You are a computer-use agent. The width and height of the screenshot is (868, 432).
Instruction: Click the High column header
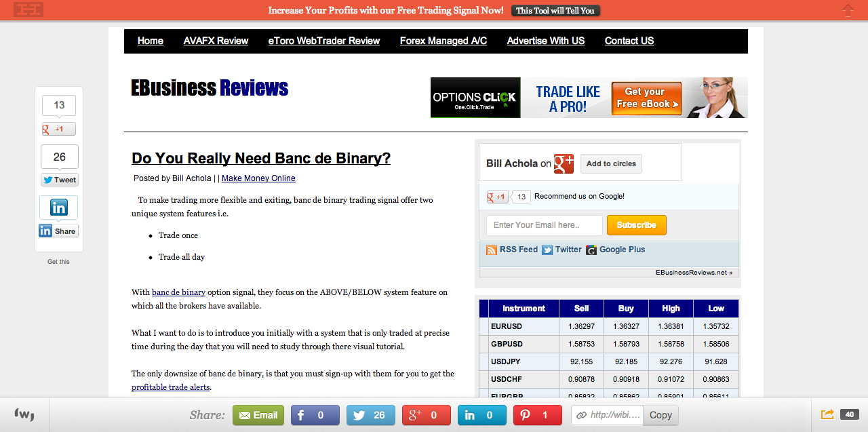(x=671, y=309)
